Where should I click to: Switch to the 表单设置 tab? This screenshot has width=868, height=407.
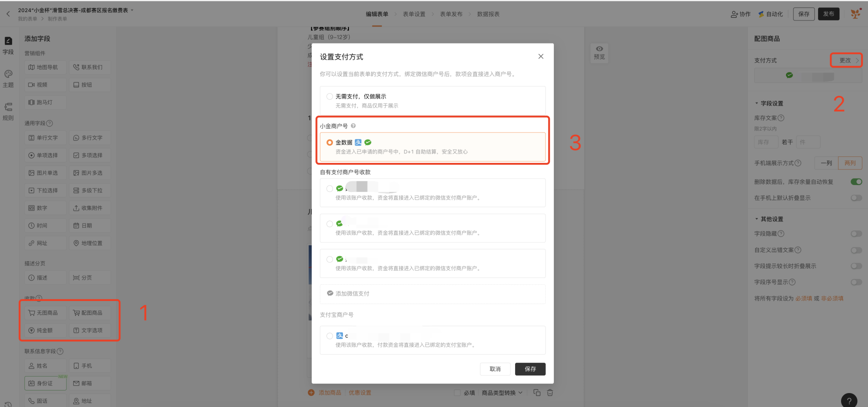[x=414, y=14]
